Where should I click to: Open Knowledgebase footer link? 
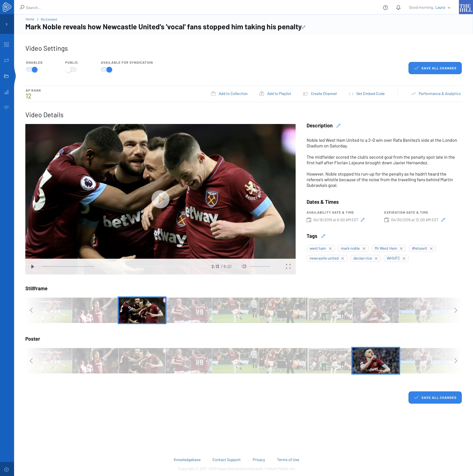[187, 460]
